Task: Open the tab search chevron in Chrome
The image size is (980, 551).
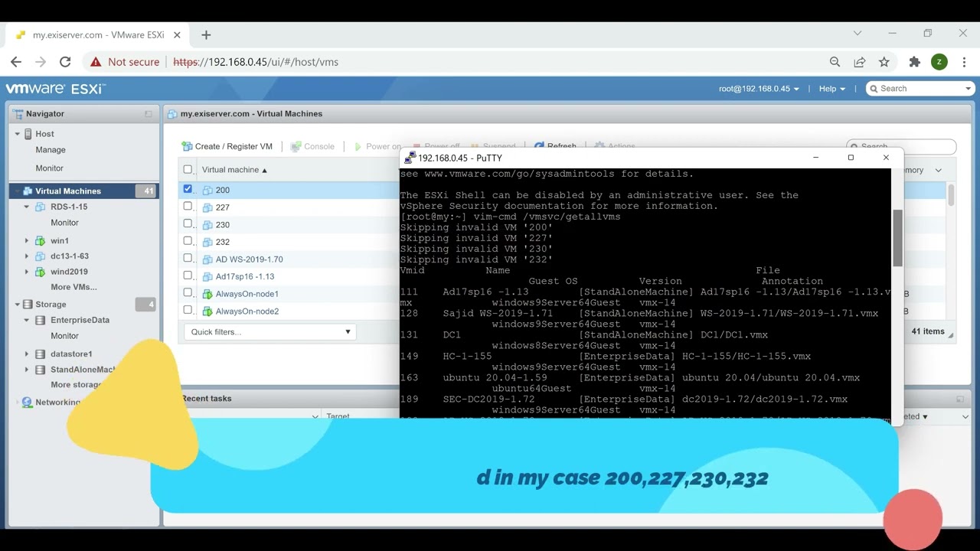Action: point(857,34)
